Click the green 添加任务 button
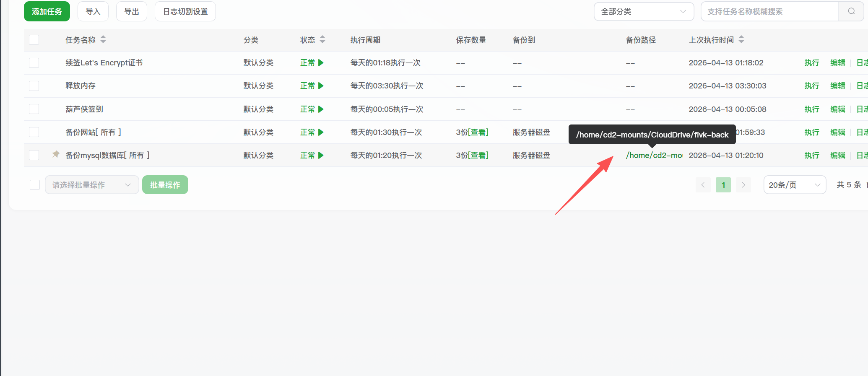This screenshot has width=868, height=376. click(47, 11)
